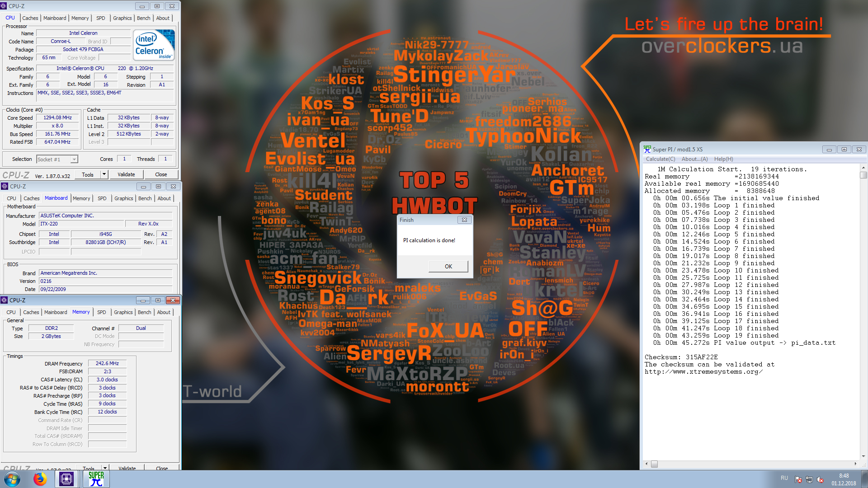Open Memory tab in top CPU-Z window
Viewport: 868px width, 488px height.
pos(80,18)
